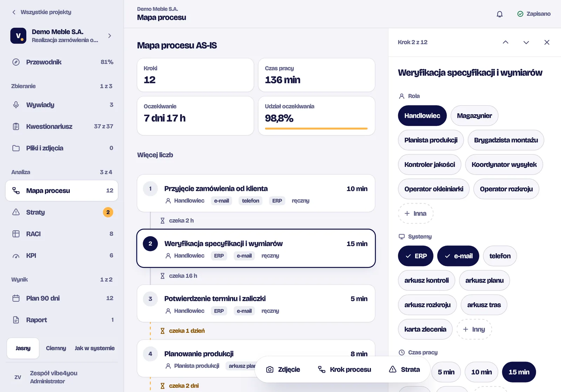The width and height of the screenshot is (561, 392).
Task: Open the Straty section
Action: click(62, 212)
